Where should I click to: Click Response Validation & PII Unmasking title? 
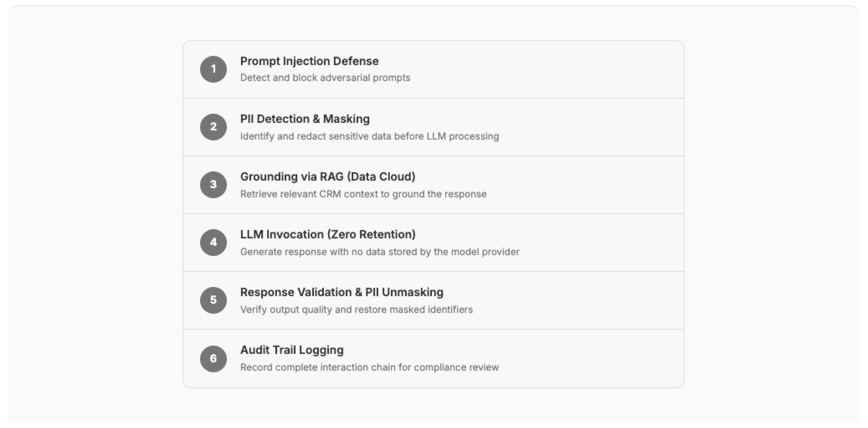341,292
